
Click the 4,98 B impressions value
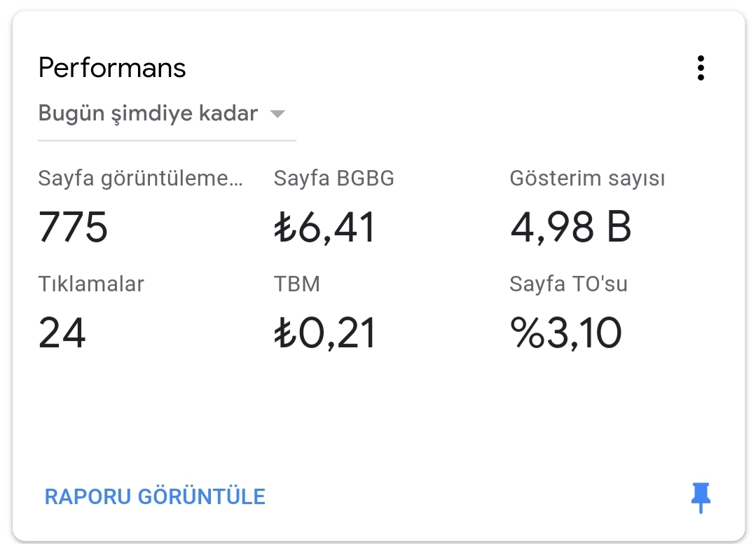[571, 227]
